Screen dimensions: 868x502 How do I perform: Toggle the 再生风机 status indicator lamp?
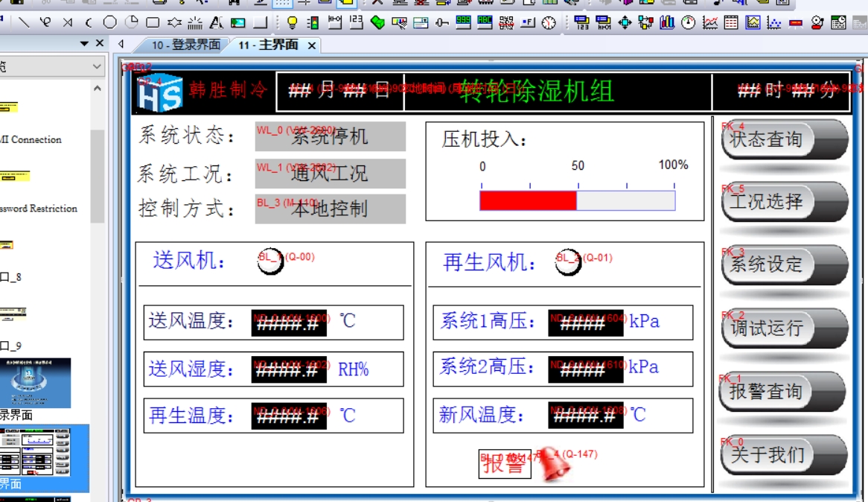click(x=568, y=262)
